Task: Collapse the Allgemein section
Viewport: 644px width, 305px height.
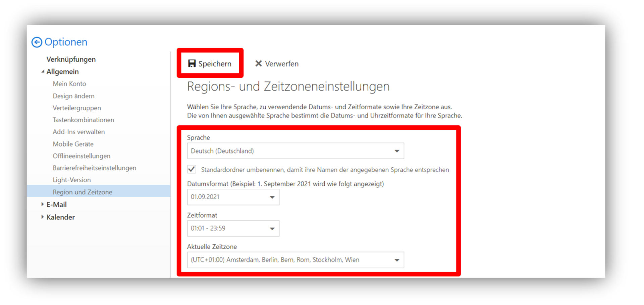Action: (x=43, y=72)
